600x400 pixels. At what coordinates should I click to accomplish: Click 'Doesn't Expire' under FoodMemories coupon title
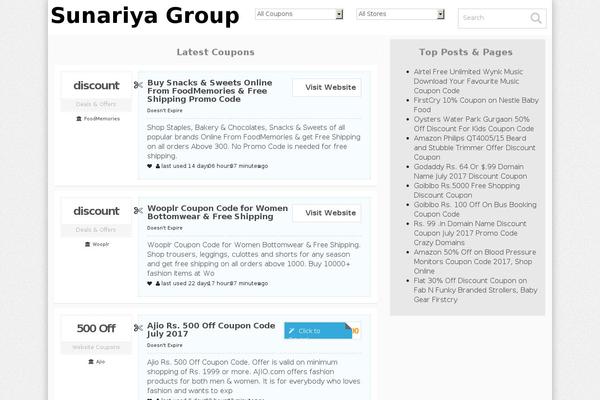(x=165, y=111)
